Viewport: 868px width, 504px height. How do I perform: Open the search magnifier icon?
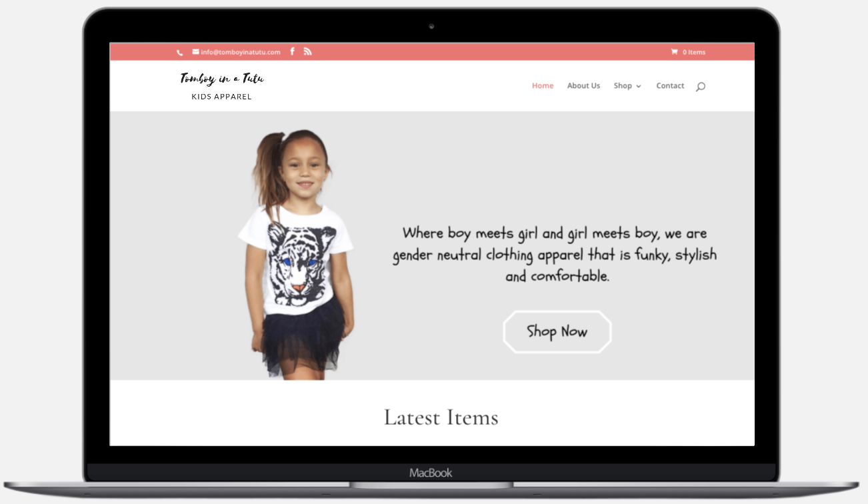coord(700,86)
